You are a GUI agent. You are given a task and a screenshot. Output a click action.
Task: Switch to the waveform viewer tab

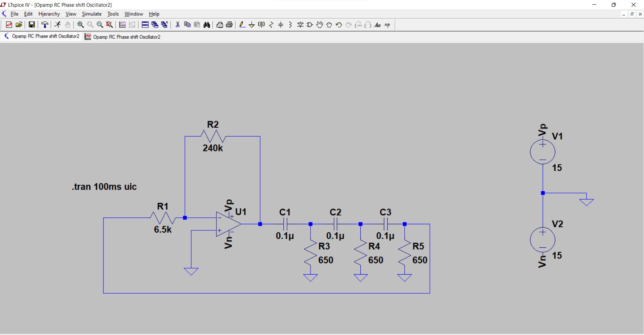coord(122,37)
